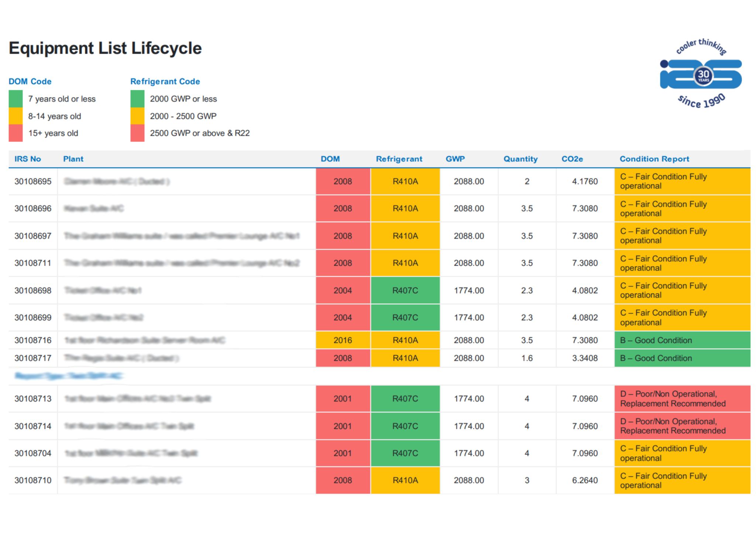Click the IRS 30 years logo
The image size is (756, 534).
coord(701,75)
